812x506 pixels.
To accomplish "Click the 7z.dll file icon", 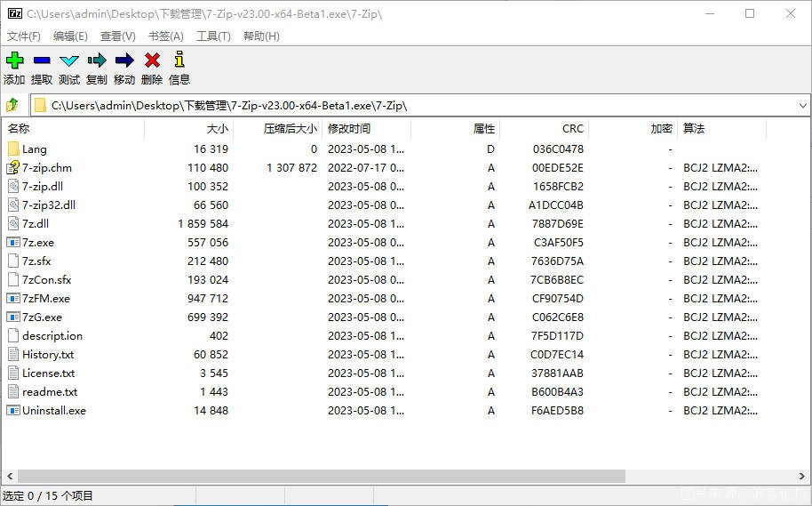I will pos(13,223).
